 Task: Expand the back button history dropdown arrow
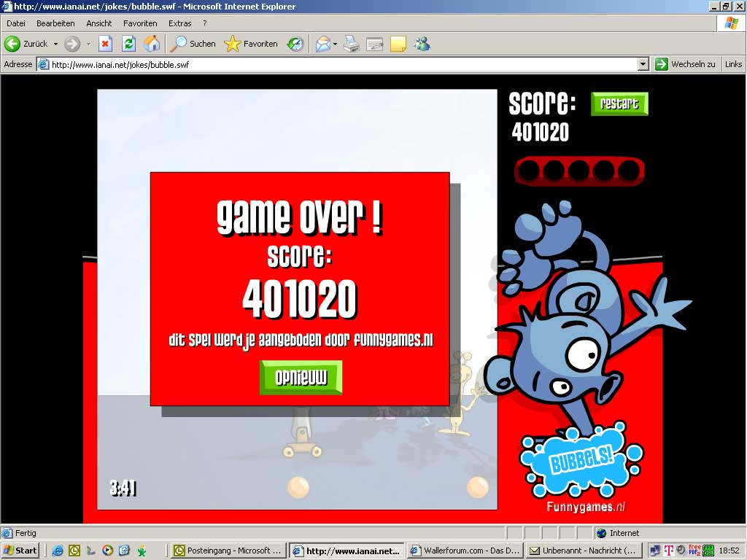tap(55, 44)
